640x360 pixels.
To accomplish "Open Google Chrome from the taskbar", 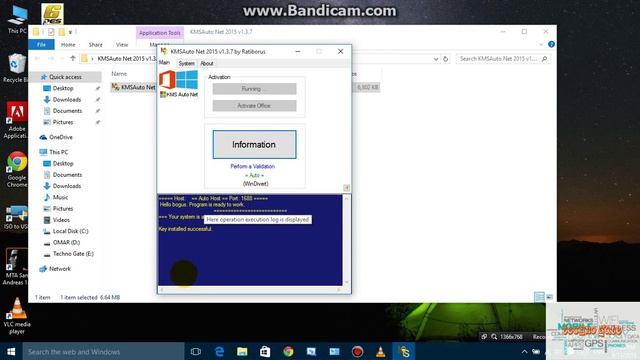I will 288,351.
